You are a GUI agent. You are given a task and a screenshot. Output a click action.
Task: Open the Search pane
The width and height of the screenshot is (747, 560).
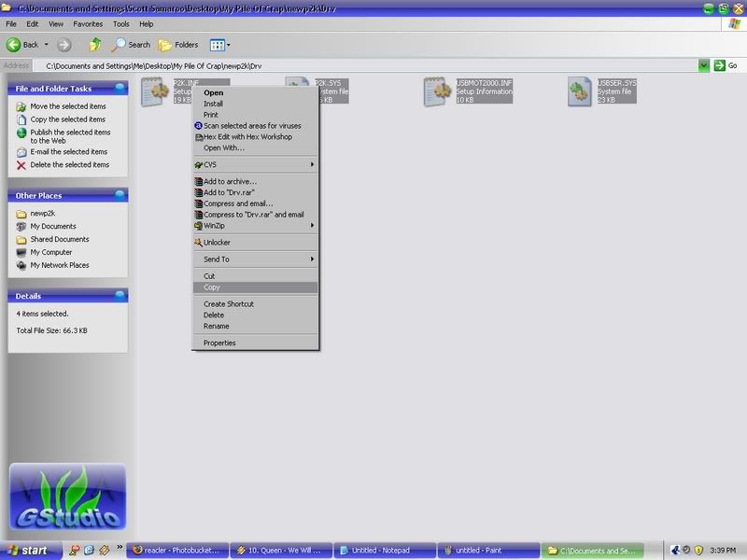(x=131, y=45)
